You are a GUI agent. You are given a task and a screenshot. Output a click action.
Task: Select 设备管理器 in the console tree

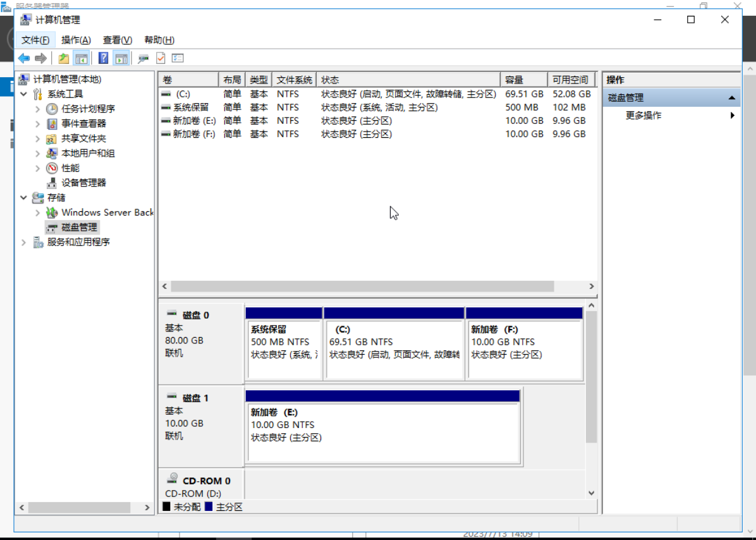(x=83, y=183)
